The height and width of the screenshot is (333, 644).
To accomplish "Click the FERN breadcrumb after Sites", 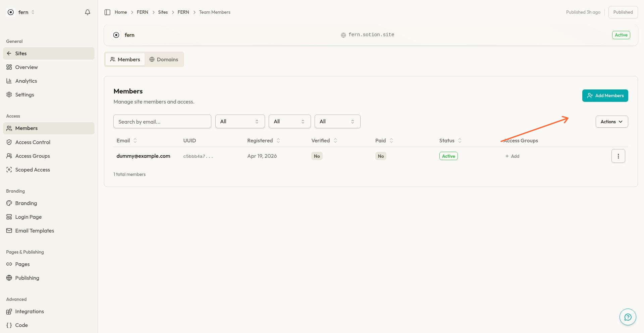I will [183, 12].
